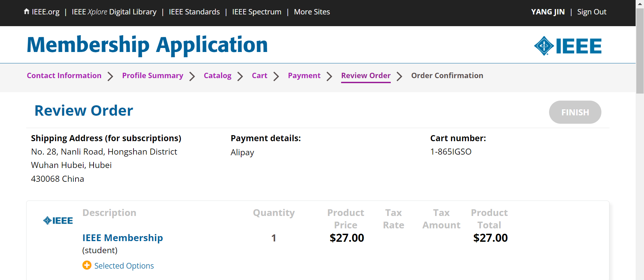Viewport: 644px width, 280px height.
Task: Go back to the Payment step
Action: tap(304, 75)
